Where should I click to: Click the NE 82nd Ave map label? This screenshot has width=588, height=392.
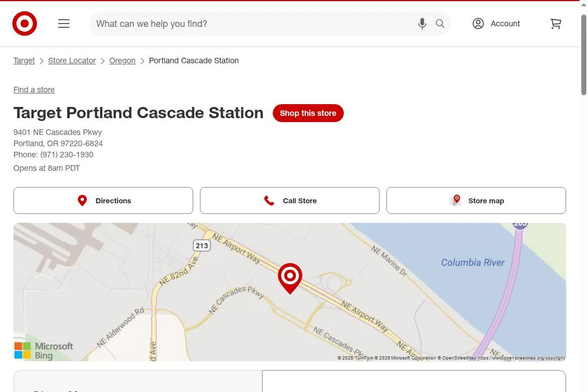click(179, 272)
